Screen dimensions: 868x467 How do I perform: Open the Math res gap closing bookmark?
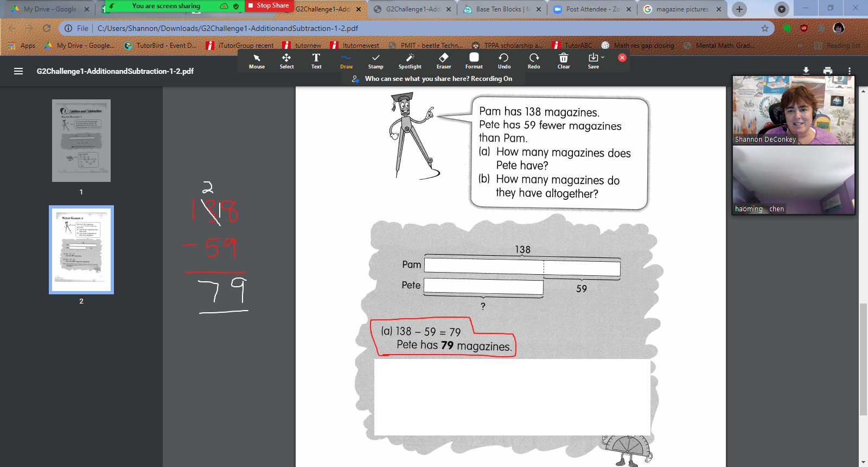[x=638, y=46]
